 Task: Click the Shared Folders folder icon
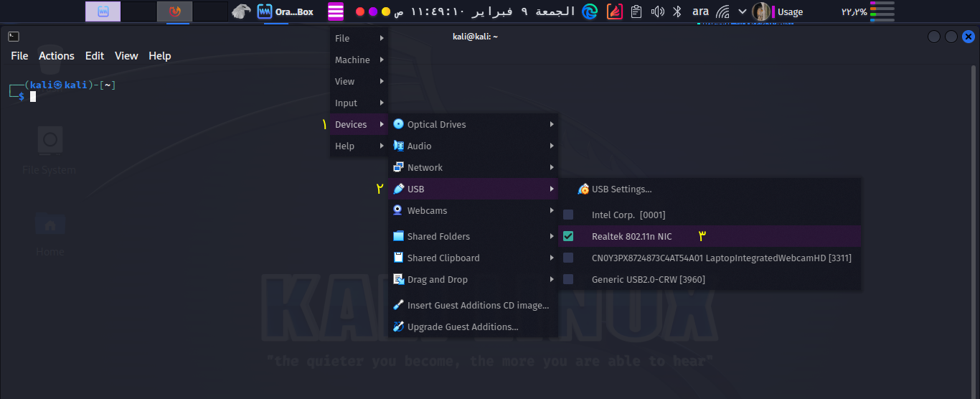point(399,236)
